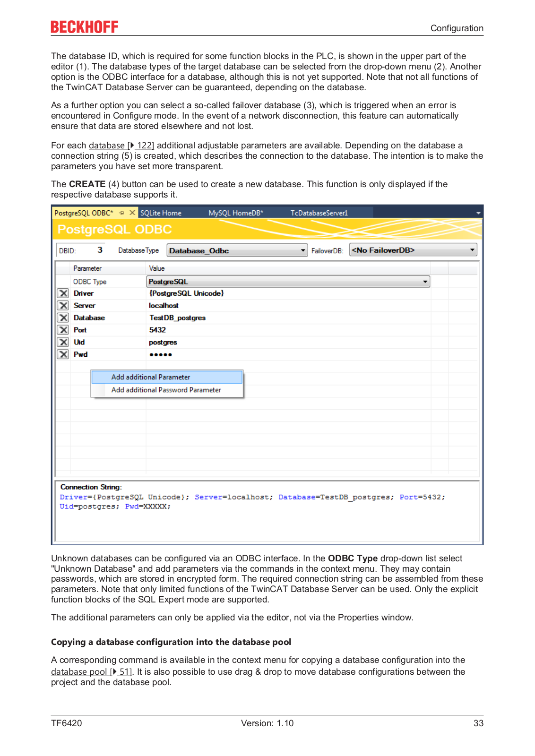
Task: Close the PostgreSQL ODBC tab
Action: pos(132,213)
